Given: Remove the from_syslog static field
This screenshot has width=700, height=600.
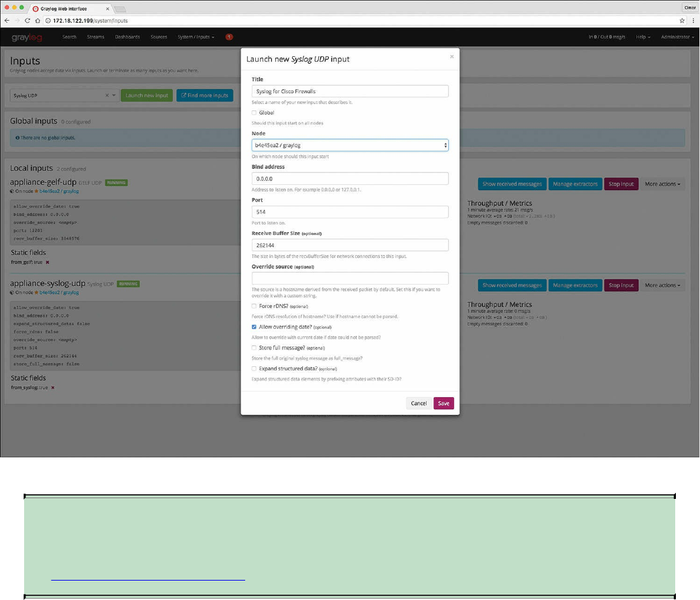Looking at the screenshot, I should tap(53, 388).
